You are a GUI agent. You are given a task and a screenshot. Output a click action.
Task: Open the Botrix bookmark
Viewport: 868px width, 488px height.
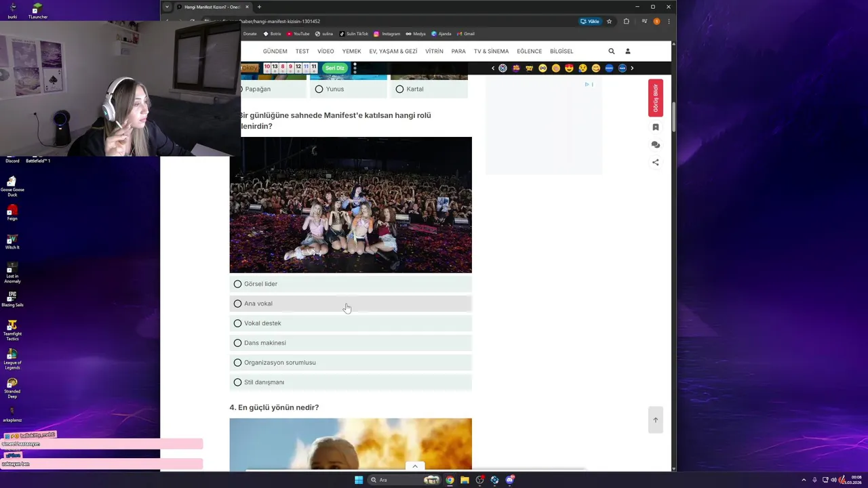coord(273,34)
